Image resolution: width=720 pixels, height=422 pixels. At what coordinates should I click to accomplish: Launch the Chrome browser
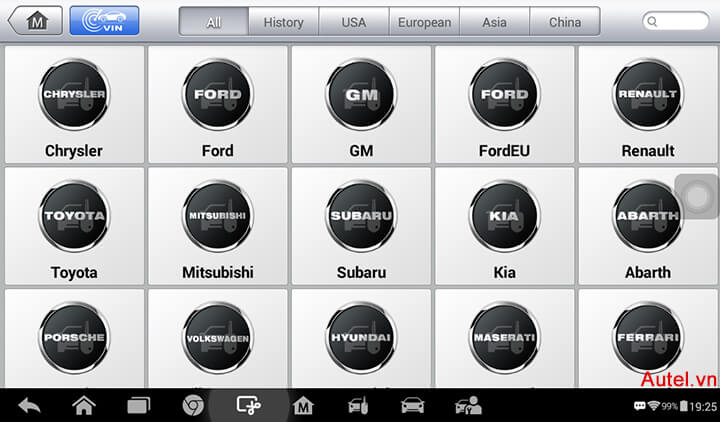(193, 405)
